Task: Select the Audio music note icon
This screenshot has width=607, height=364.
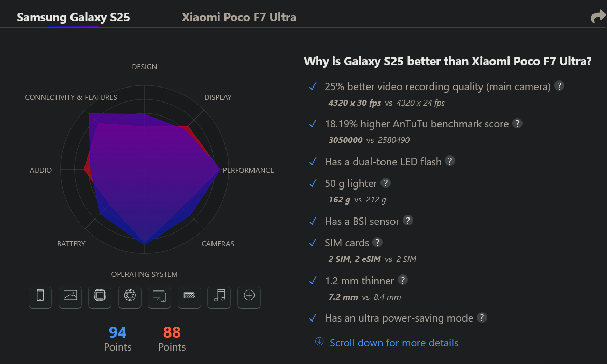Action: (x=219, y=296)
